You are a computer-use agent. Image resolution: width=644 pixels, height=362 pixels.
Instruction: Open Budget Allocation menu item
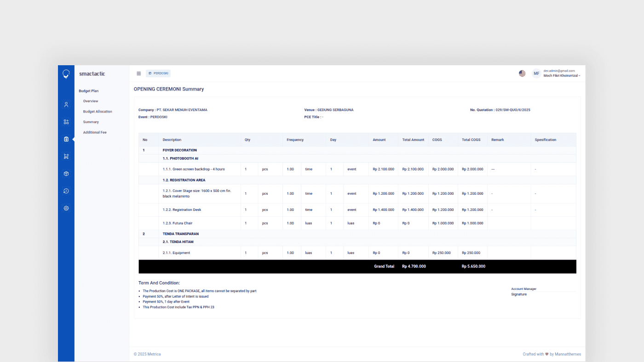[98, 112]
